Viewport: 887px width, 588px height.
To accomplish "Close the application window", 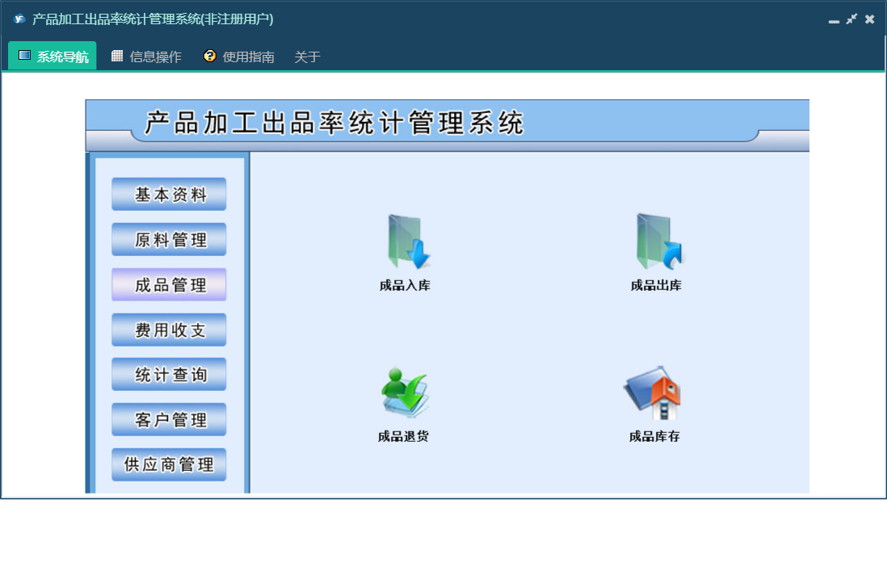I will [x=869, y=19].
